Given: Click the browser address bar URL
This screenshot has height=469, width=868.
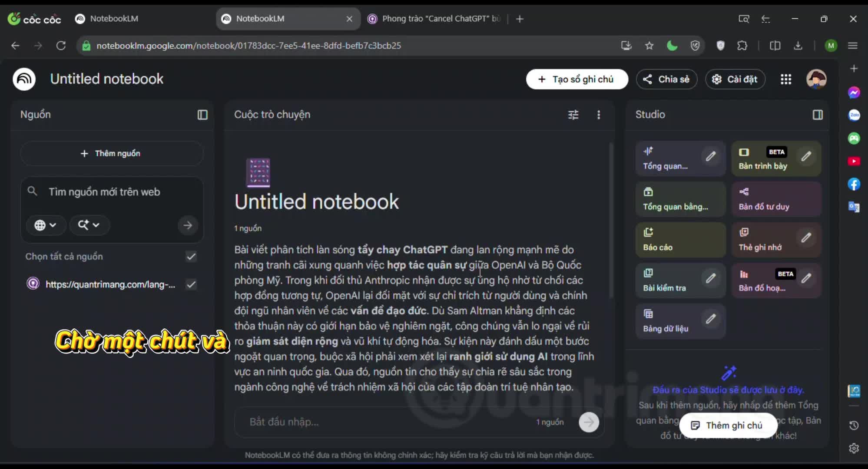Looking at the screenshot, I should coord(248,46).
